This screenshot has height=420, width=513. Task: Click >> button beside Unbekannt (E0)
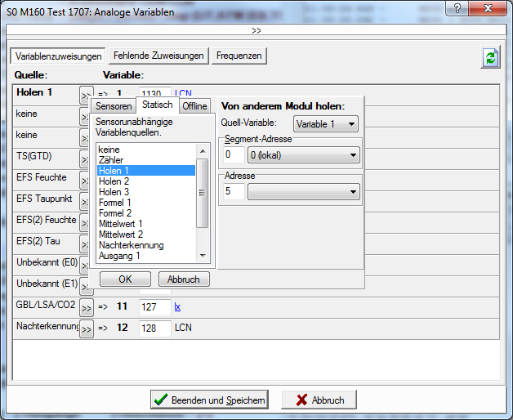(85, 266)
